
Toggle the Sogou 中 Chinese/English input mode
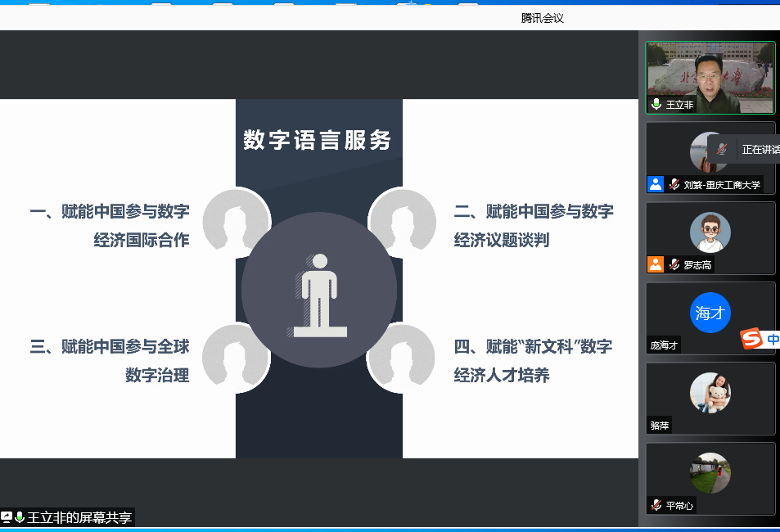(773, 339)
